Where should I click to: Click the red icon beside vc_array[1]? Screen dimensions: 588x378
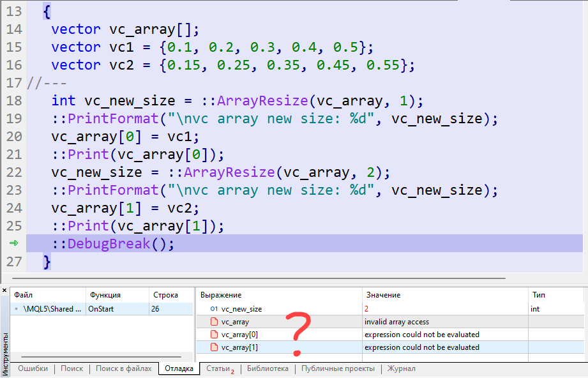(214, 347)
